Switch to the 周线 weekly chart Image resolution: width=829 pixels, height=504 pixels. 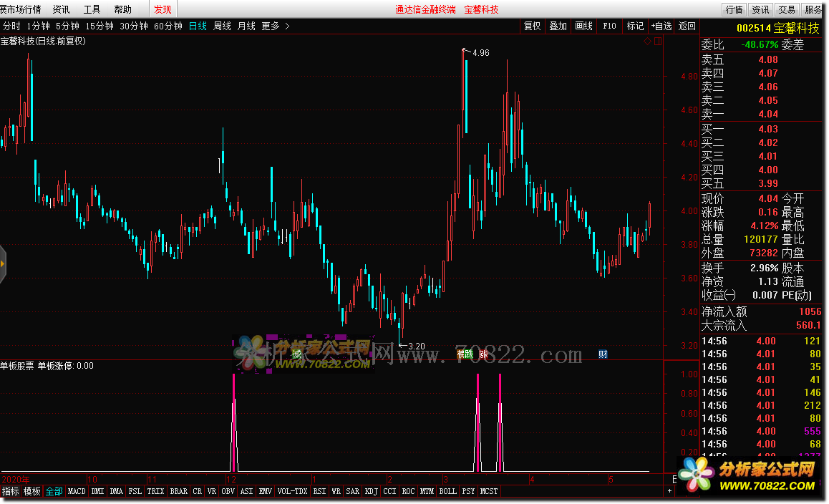click(222, 26)
